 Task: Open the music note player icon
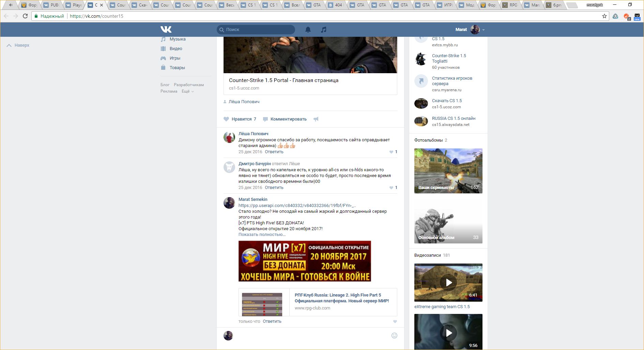pyautogui.click(x=324, y=30)
